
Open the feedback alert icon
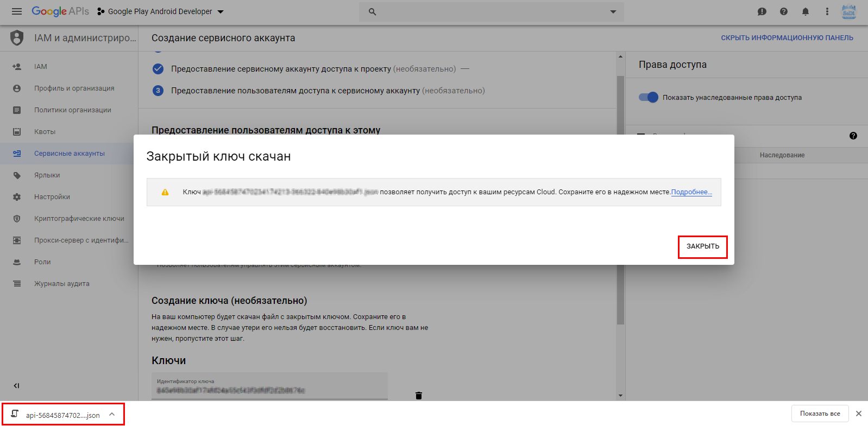tap(762, 11)
